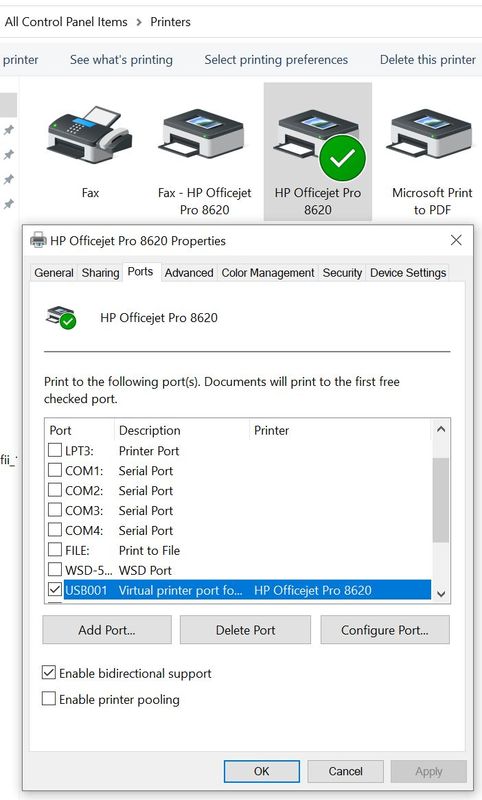The height and width of the screenshot is (800, 482).
Task: Check the COM1: serial port checkbox
Action: click(55, 470)
